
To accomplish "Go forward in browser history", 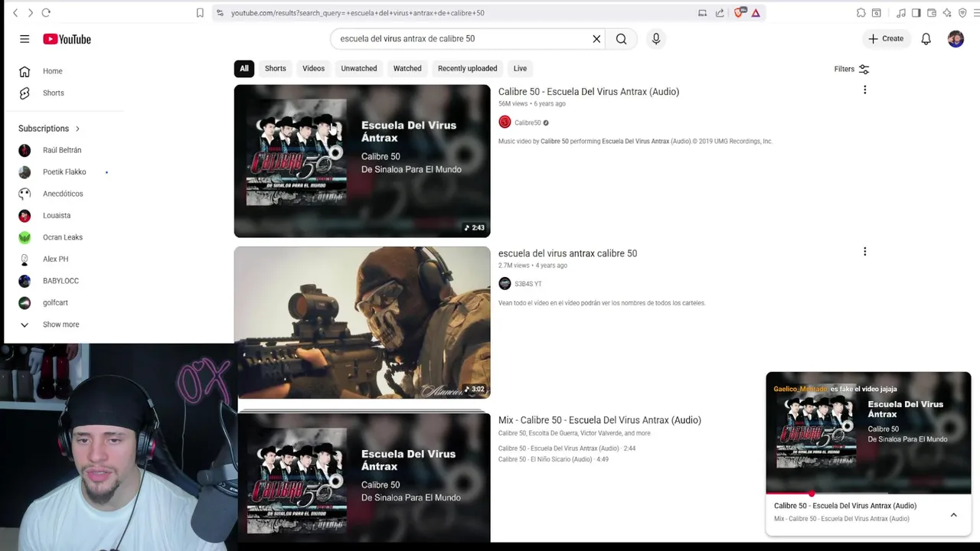I will [x=31, y=13].
